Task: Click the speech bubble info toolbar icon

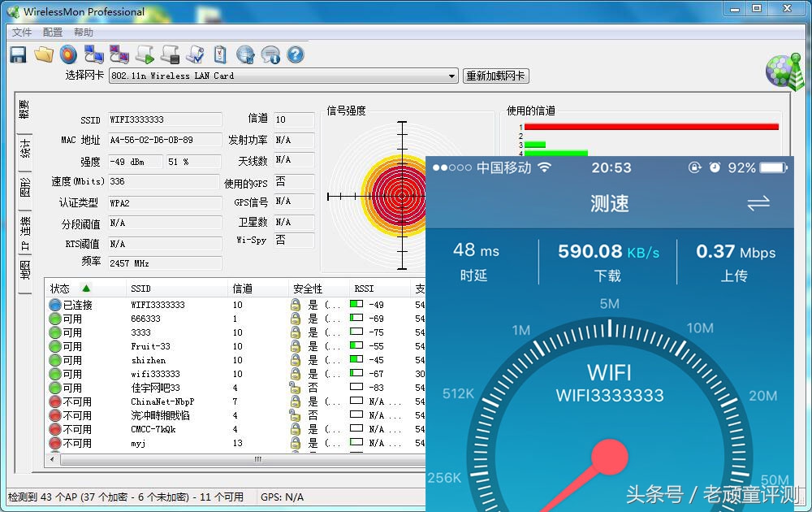Action: click(270, 54)
